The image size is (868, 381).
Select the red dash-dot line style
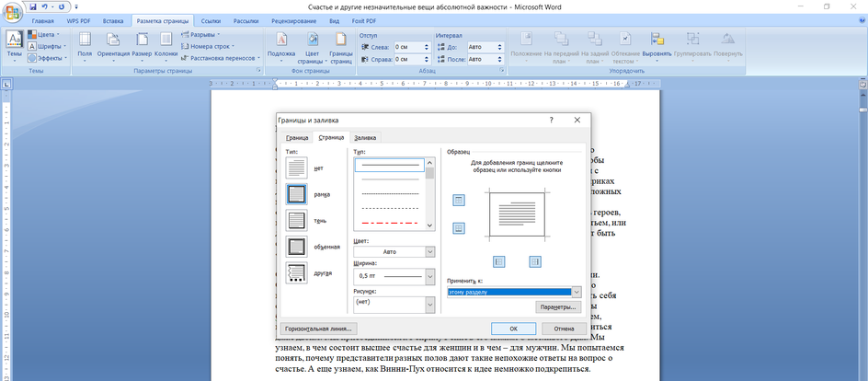pyautogui.click(x=390, y=223)
